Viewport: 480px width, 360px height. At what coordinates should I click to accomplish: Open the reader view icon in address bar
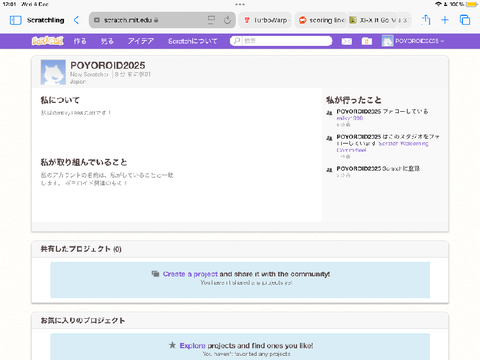tap(211, 20)
